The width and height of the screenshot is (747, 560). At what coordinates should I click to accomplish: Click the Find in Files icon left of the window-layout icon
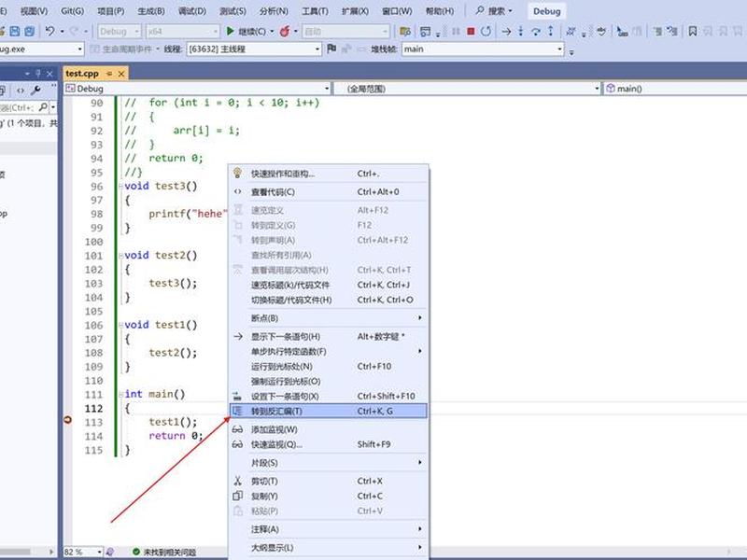click(x=405, y=32)
